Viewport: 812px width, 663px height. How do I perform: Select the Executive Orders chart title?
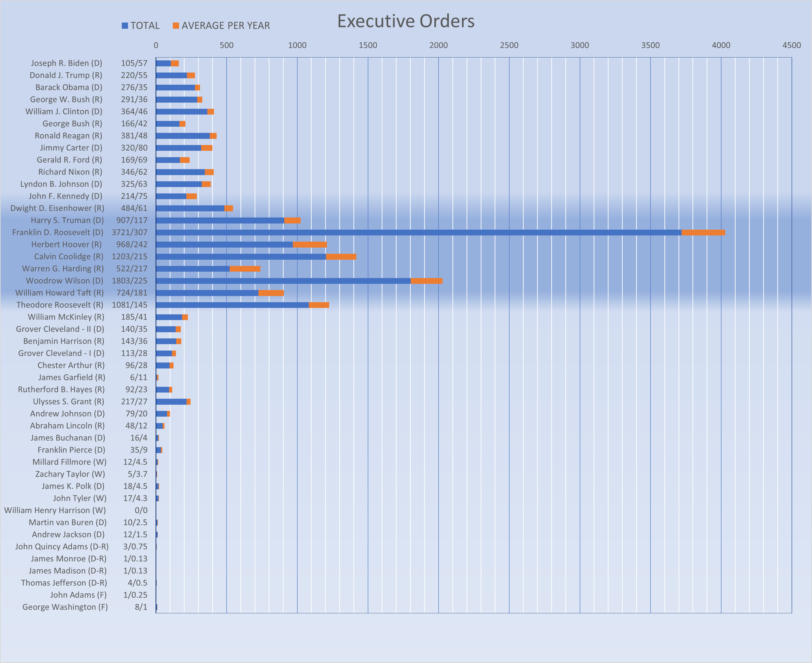(406, 21)
